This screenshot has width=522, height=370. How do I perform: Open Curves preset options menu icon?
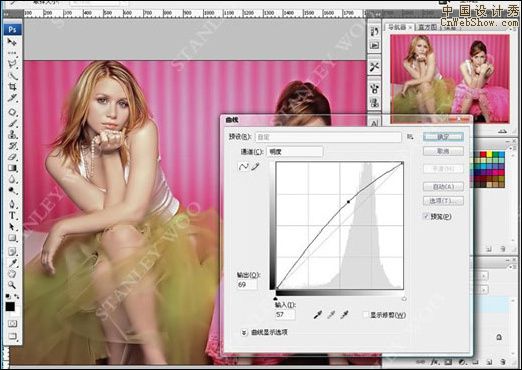tap(410, 137)
